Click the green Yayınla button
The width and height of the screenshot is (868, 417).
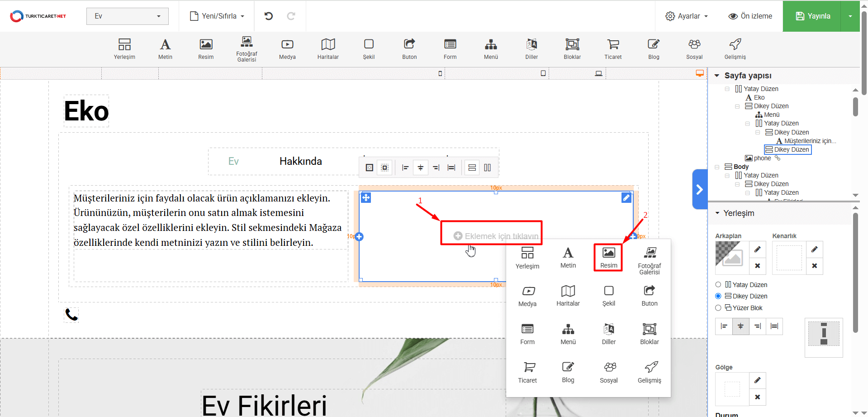(812, 16)
